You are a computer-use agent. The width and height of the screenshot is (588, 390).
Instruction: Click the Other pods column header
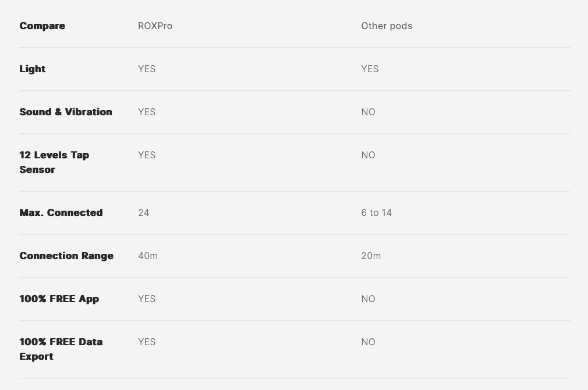click(387, 26)
